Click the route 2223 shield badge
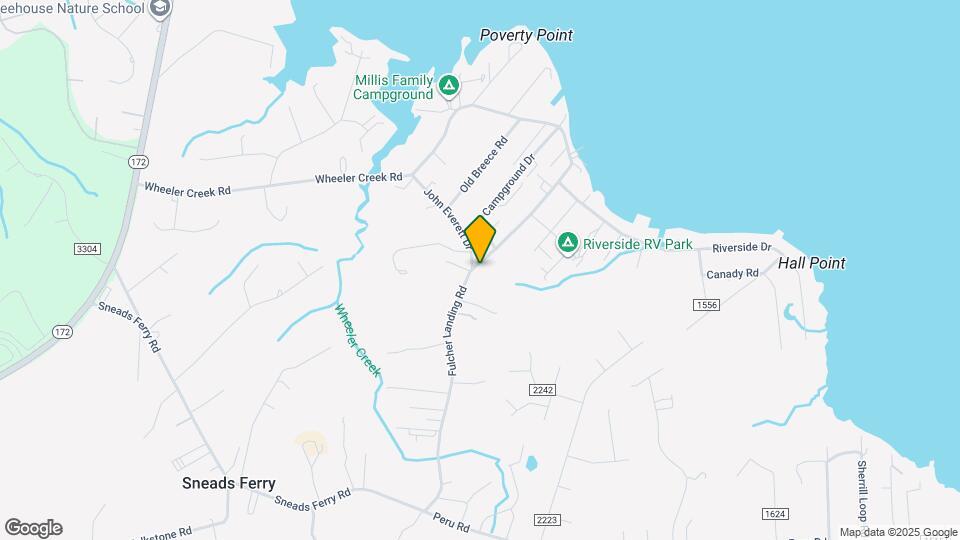 pos(547,520)
